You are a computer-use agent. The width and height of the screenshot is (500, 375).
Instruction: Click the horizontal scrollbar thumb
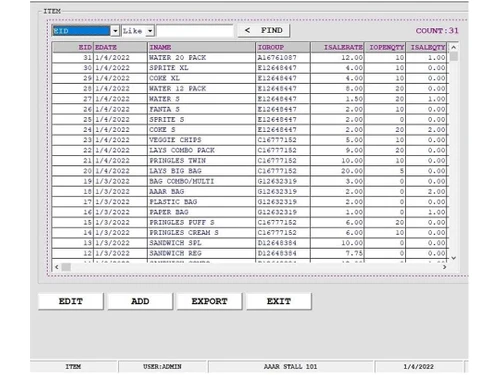pos(66,267)
